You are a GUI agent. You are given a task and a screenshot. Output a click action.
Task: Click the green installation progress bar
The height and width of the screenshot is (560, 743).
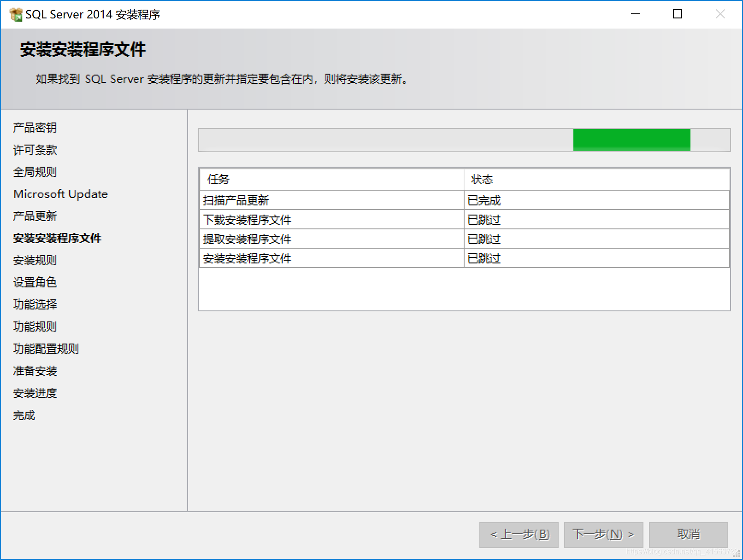pyautogui.click(x=465, y=140)
